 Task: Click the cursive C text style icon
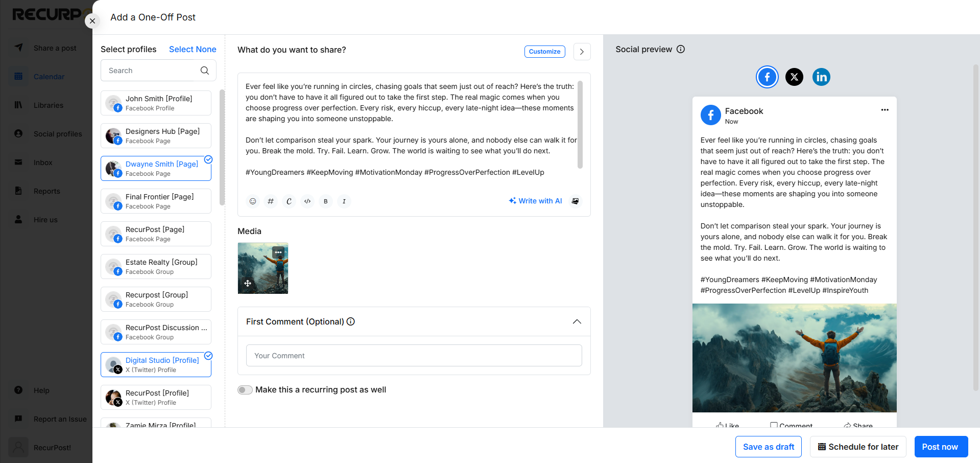[289, 201]
